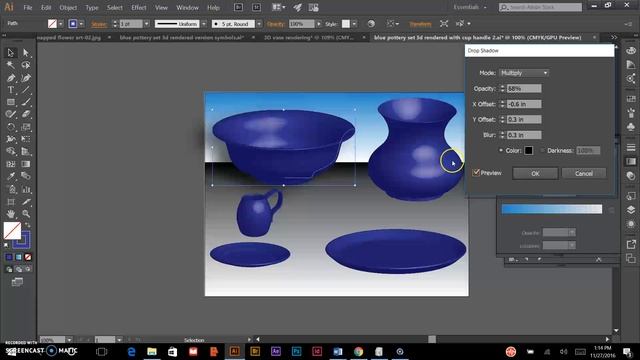Open the File menu
The image size is (640, 360).
(x=28, y=8)
